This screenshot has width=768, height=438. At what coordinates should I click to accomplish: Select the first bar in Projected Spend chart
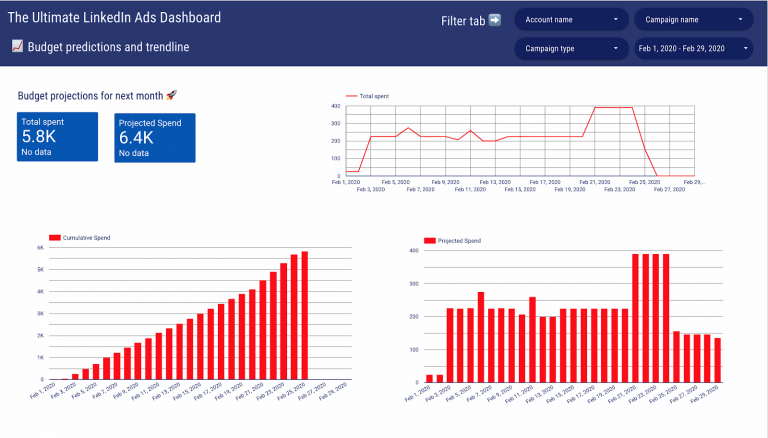430,378
